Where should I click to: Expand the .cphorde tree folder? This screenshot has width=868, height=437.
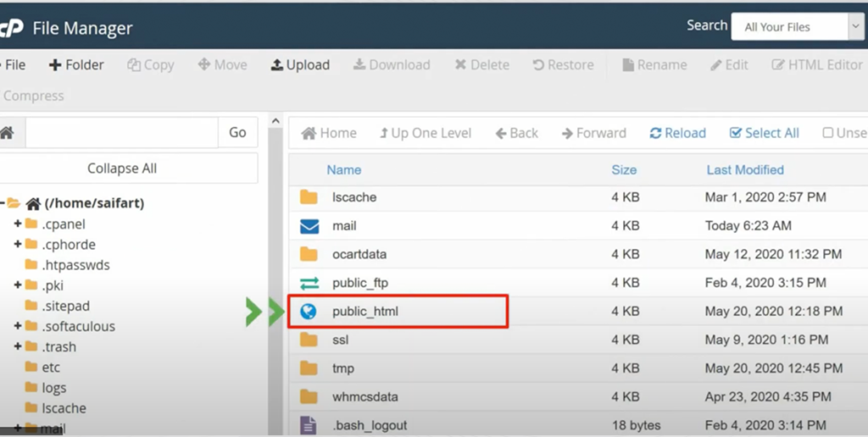(18, 244)
